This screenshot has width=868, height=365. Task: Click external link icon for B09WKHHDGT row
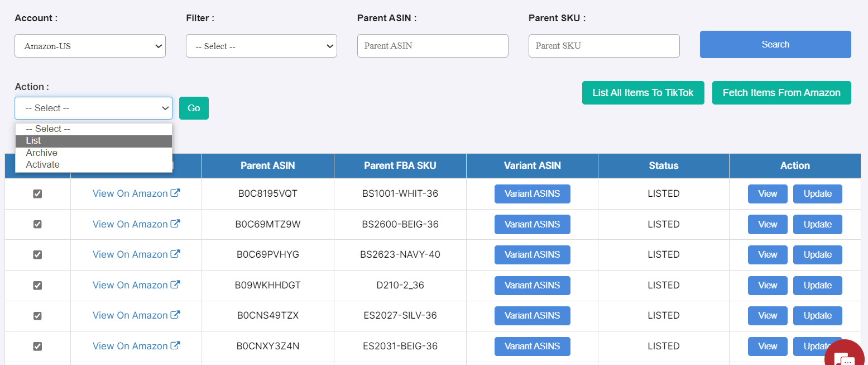pos(175,285)
